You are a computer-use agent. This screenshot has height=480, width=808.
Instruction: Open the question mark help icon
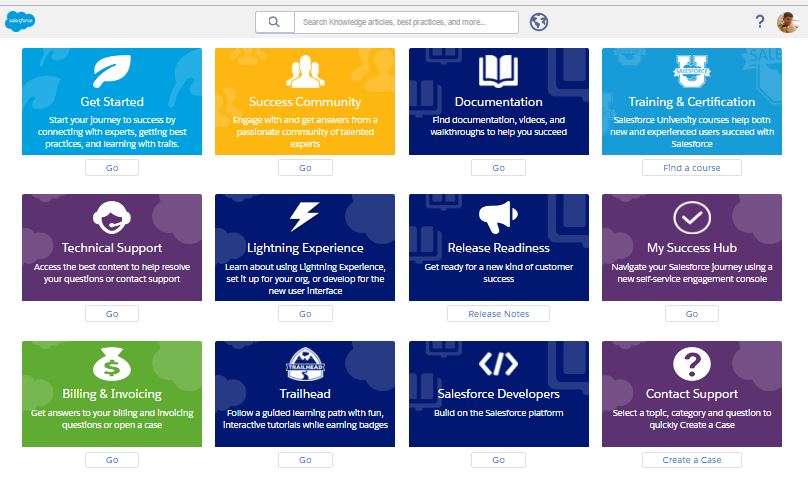760,22
